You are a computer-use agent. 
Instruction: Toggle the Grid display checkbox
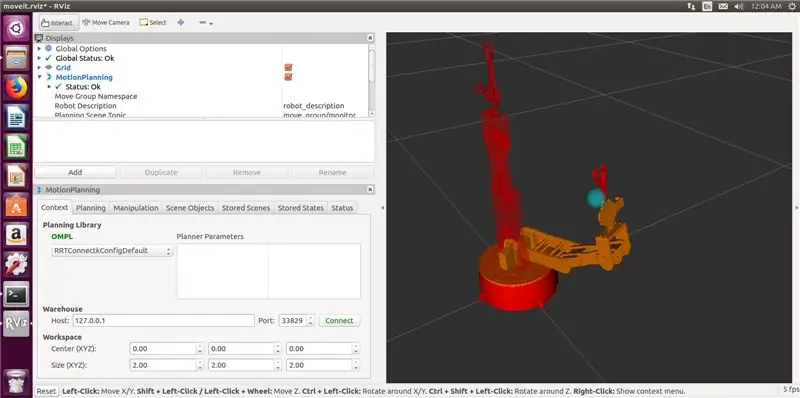point(288,67)
